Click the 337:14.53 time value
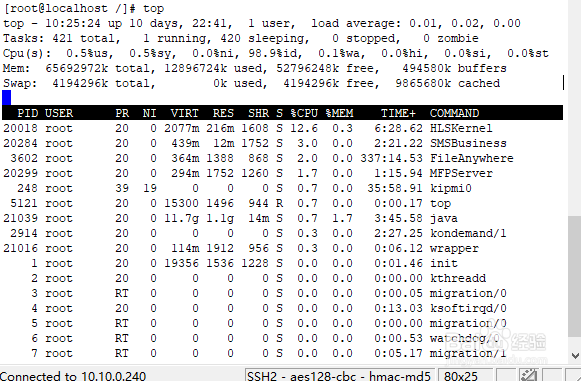This screenshot has width=581, height=381. point(391,158)
